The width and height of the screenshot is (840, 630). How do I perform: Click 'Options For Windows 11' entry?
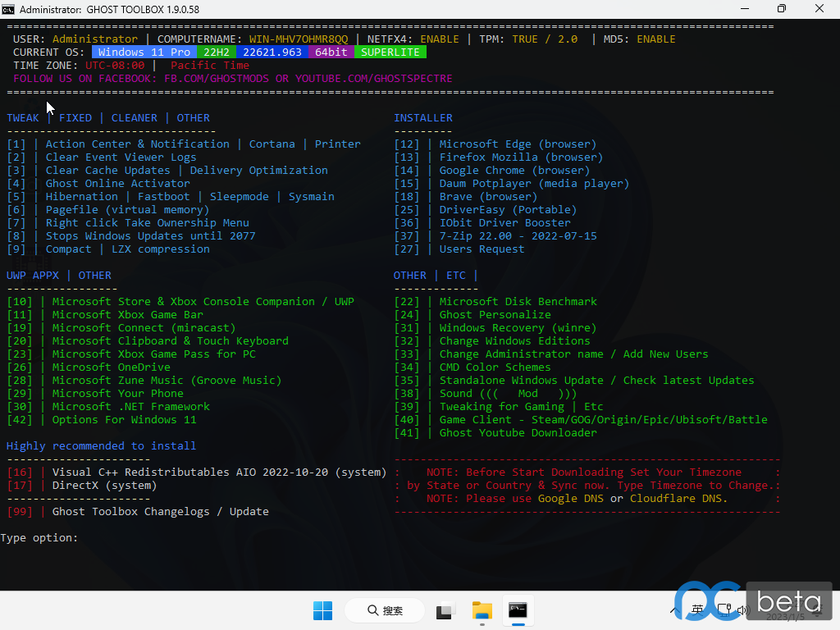[125, 419]
